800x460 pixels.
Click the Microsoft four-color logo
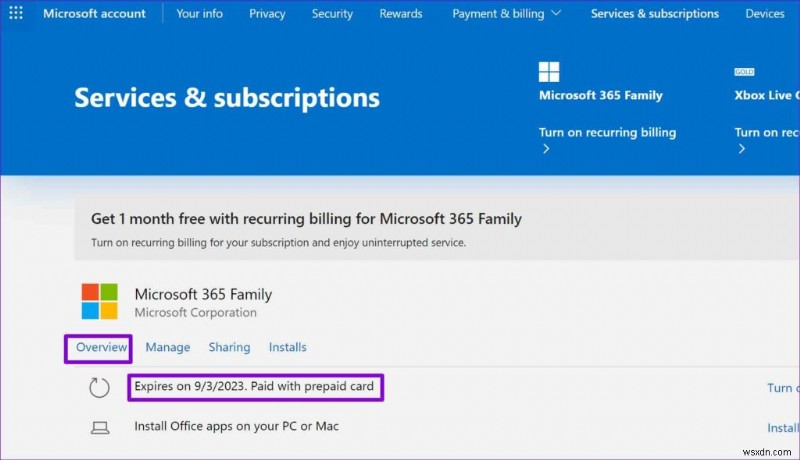point(99,301)
